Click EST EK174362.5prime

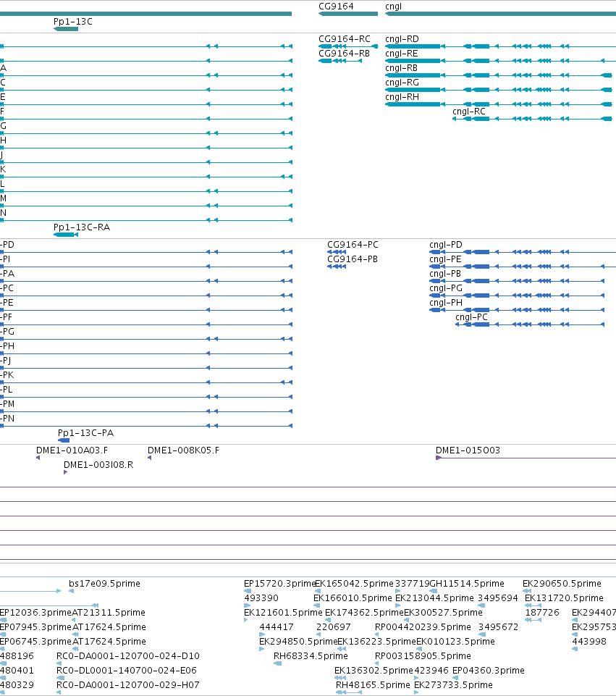tap(365, 612)
